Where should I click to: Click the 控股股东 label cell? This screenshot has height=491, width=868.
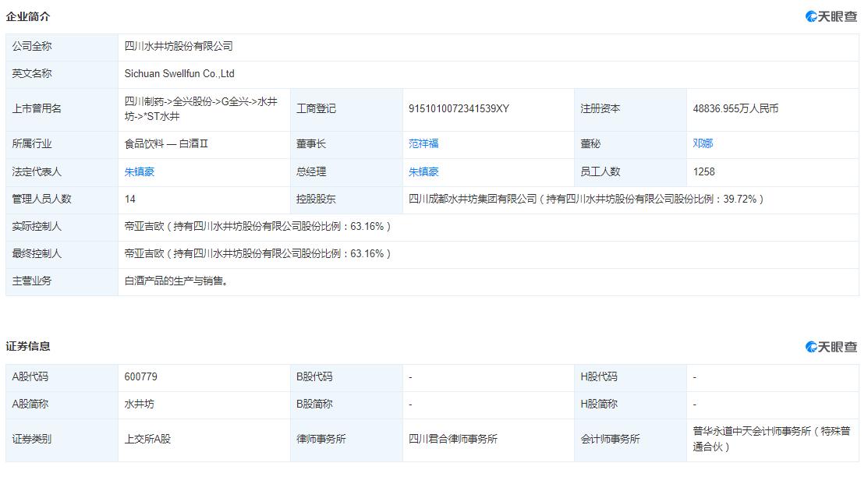[346, 200]
